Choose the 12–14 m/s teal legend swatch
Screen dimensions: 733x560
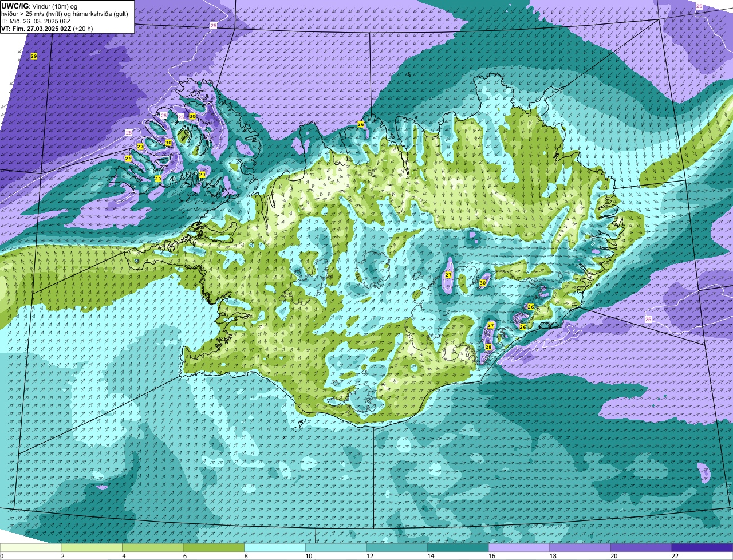pyautogui.click(x=397, y=547)
